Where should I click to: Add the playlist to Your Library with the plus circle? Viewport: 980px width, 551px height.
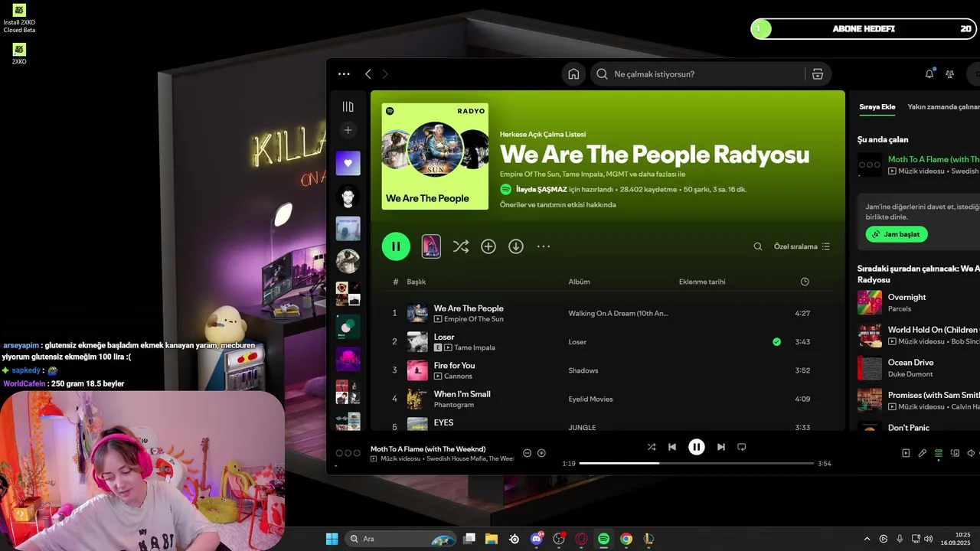488,246
